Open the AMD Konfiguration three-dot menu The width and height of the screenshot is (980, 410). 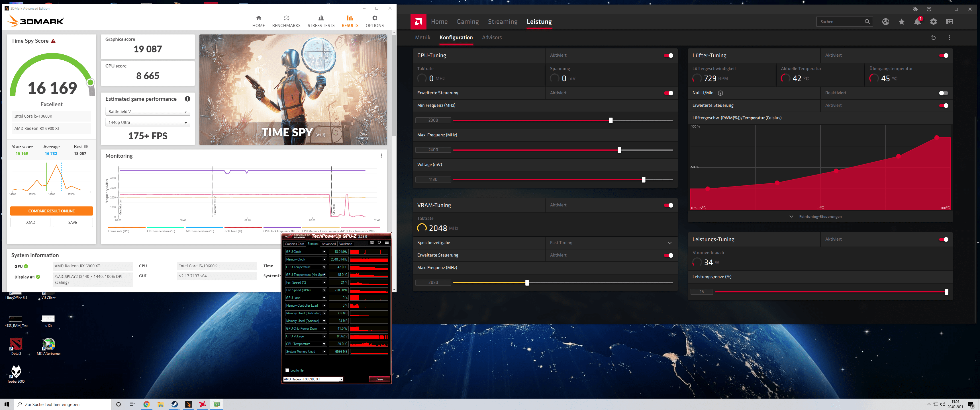[x=949, y=38]
